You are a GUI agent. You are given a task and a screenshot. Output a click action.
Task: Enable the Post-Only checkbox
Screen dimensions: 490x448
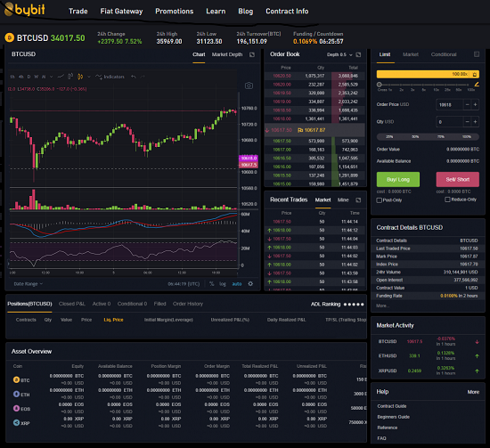coord(379,200)
